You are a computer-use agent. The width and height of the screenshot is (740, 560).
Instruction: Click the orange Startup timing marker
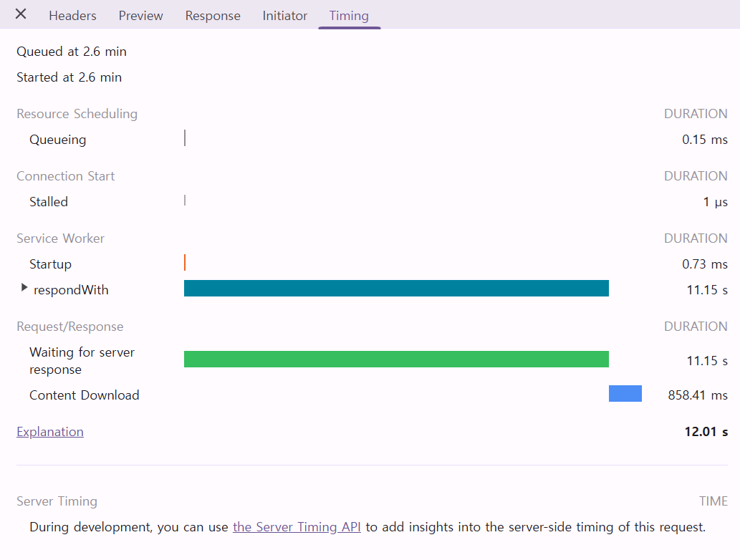[185, 263]
